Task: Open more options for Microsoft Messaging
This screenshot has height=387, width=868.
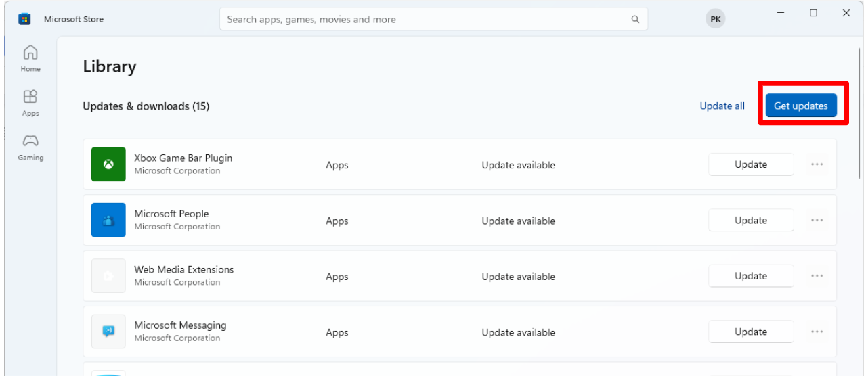Action: 817,332
